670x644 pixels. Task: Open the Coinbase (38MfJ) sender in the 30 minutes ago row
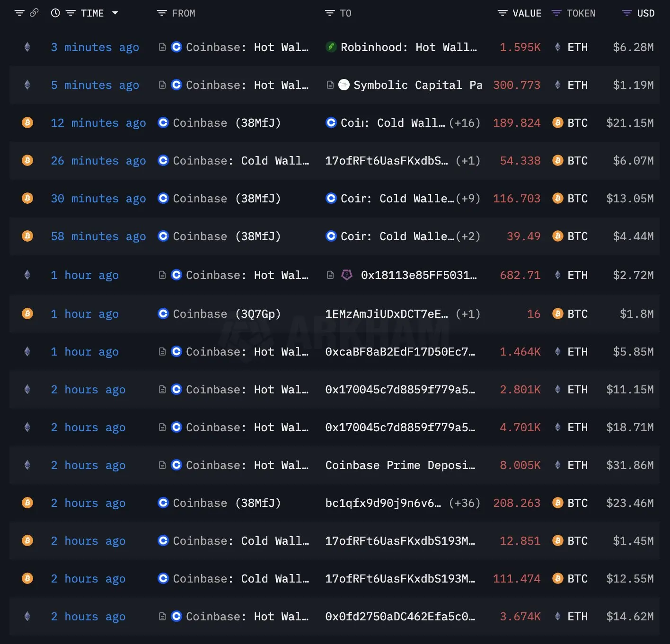pyautogui.click(x=227, y=199)
